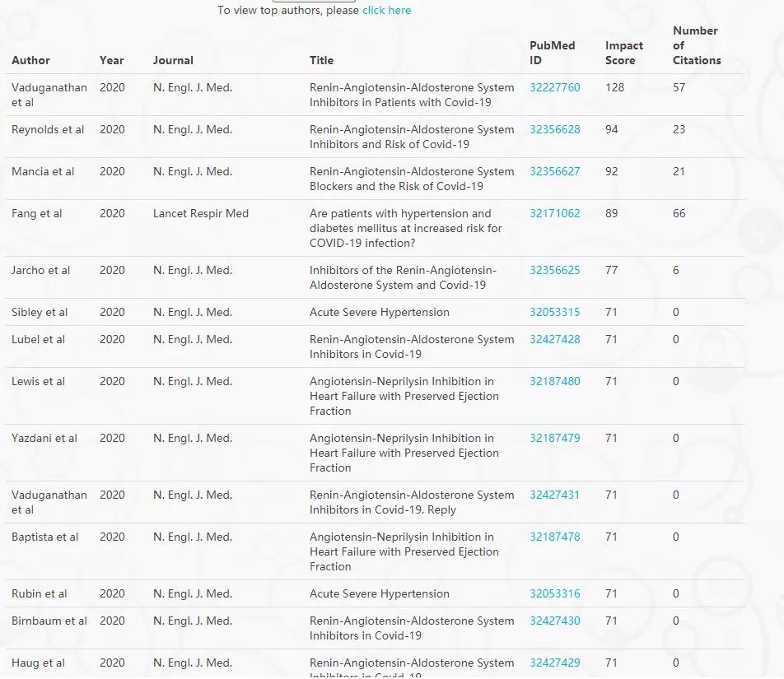Open PubMed ID 32171062 link
This screenshot has width=784, height=679.
tap(554, 214)
